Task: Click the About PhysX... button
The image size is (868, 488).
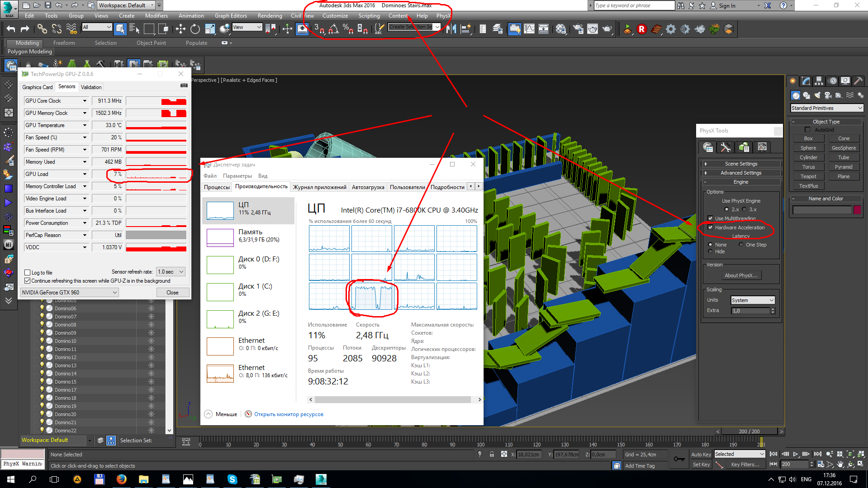Action: [x=741, y=275]
